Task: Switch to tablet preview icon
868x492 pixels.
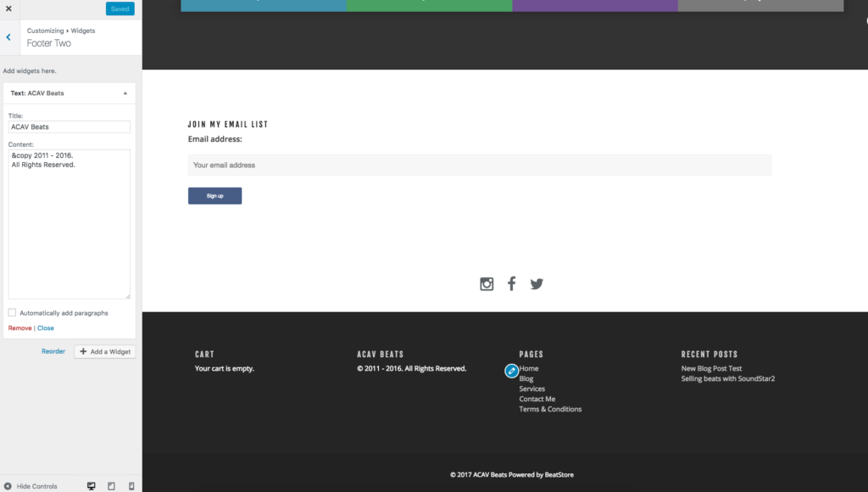Action: tap(111, 486)
